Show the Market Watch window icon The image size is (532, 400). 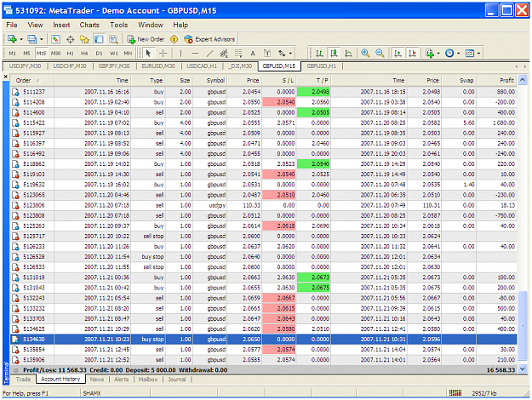click(55, 39)
